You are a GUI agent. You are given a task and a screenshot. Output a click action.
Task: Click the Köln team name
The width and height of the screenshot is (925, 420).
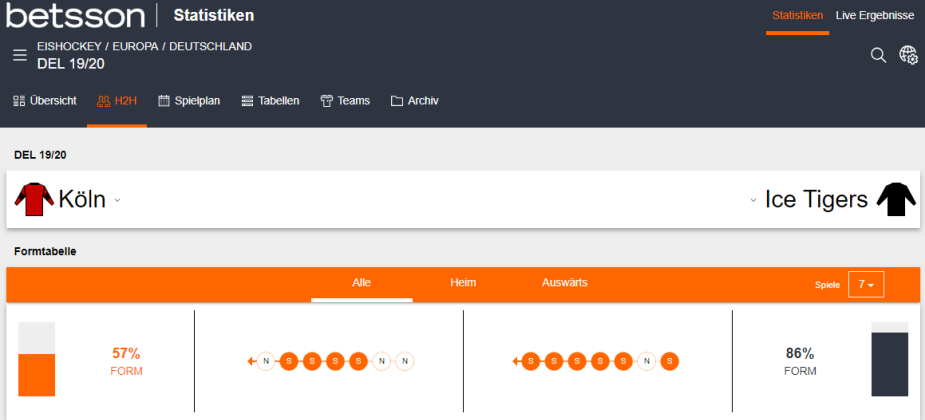(82, 199)
